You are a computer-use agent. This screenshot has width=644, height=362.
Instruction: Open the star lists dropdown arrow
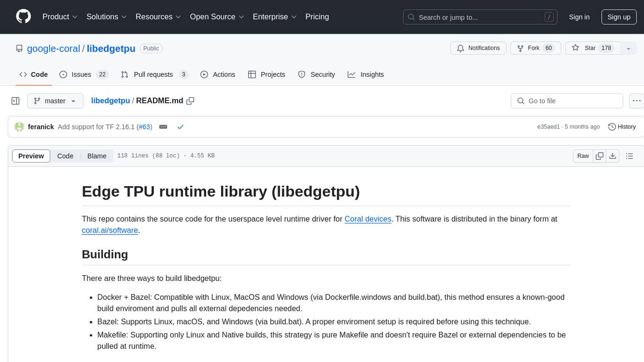pyautogui.click(x=628, y=48)
